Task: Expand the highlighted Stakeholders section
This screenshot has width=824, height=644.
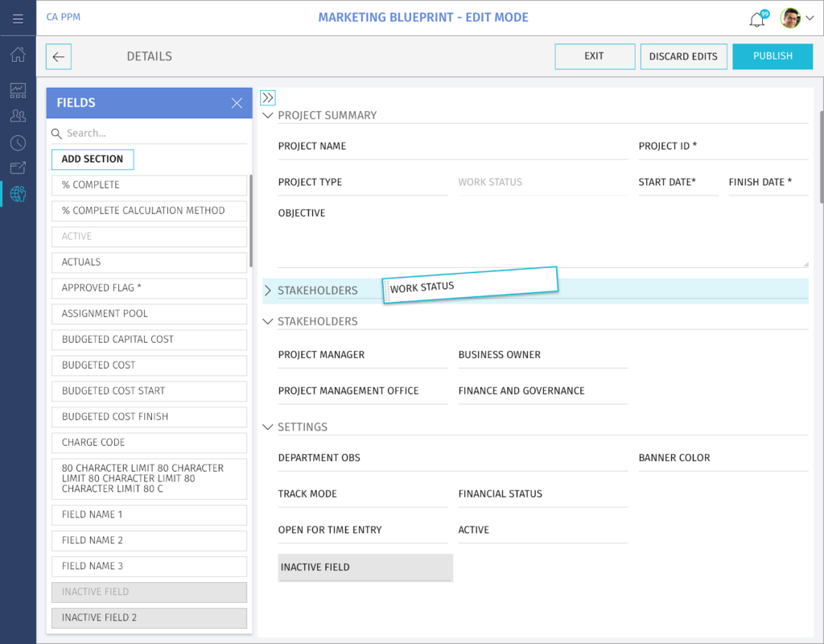Action: click(268, 291)
